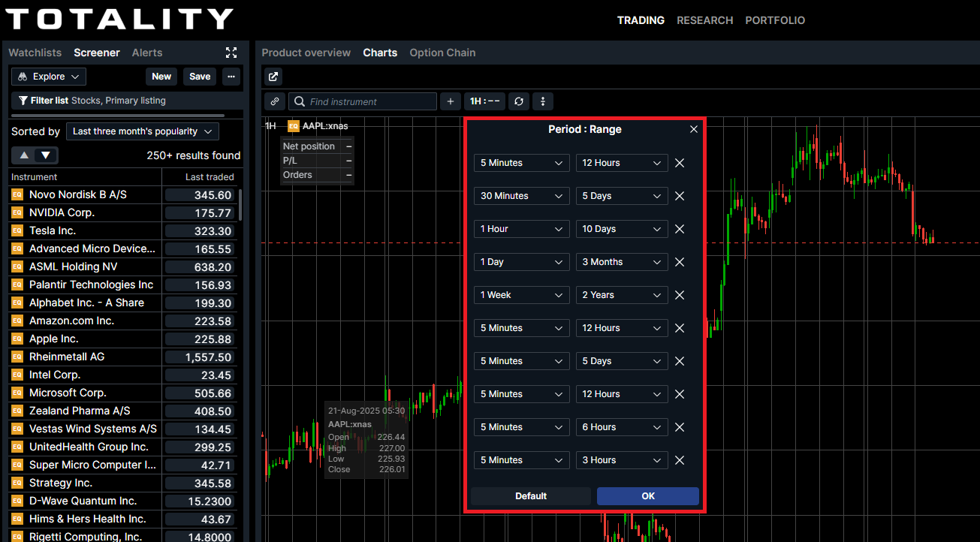The width and height of the screenshot is (980, 542).
Task: Remove the 5 Minutes / 3 Hours row
Action: [680, 460]
